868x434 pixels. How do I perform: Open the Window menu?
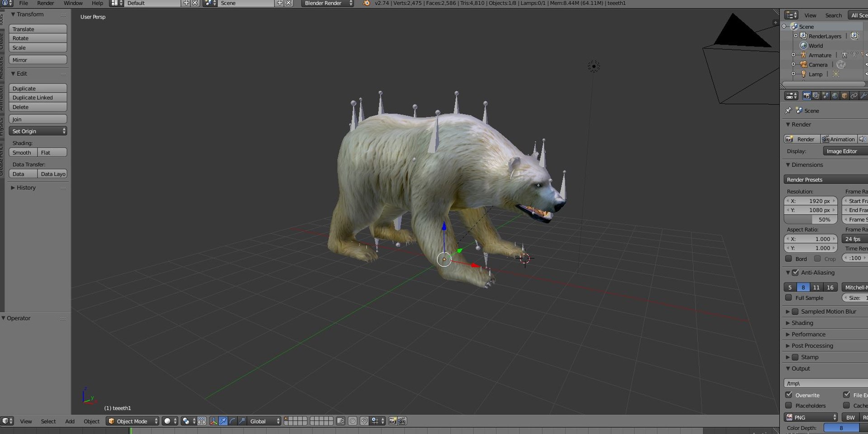73,3
